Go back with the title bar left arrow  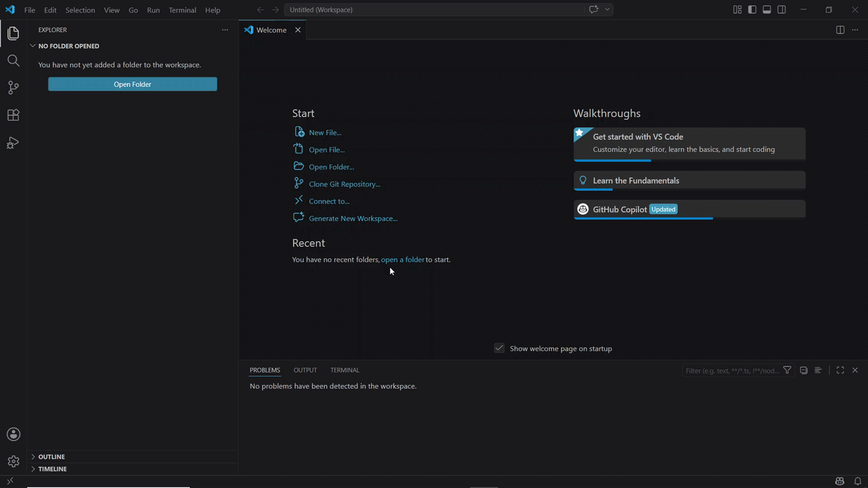(260, 9)
